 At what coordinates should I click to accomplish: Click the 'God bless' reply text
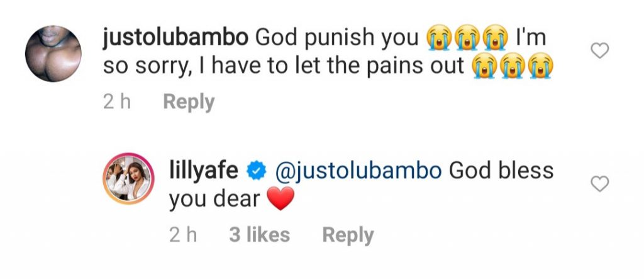501,171
